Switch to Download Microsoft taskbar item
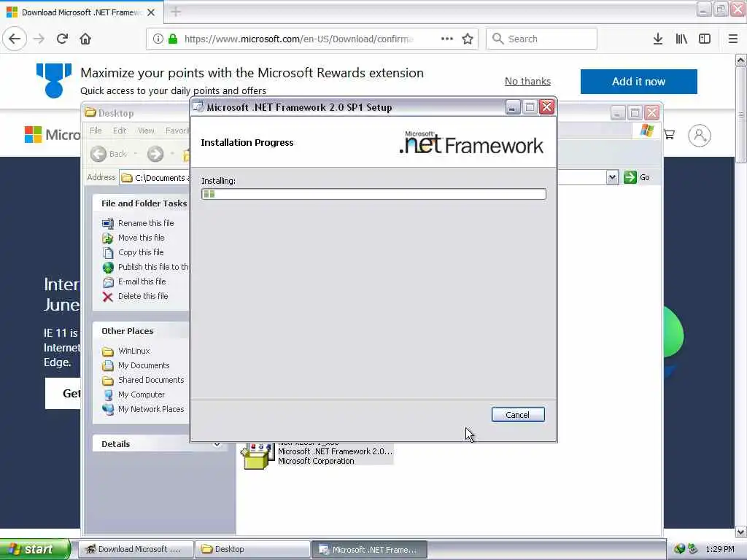747x560 pixels. tap(135, 549)
